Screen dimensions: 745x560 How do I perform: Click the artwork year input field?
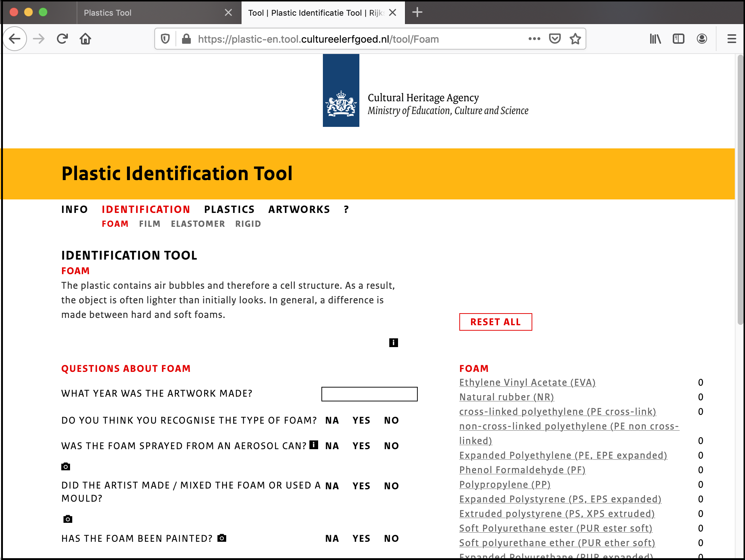369,394
